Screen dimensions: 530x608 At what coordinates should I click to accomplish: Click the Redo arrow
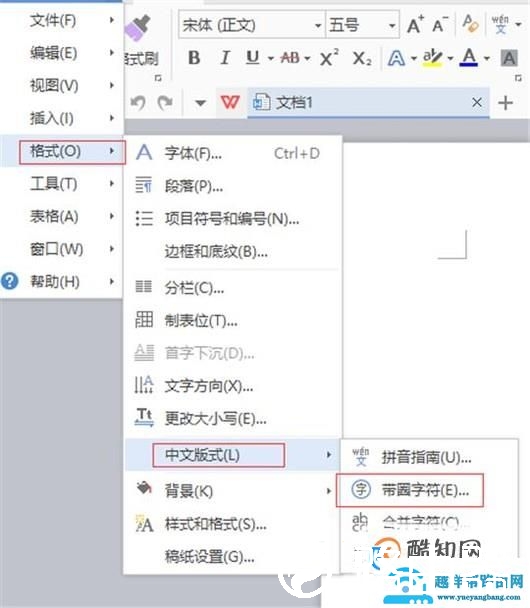pyautogui.click(x=165, y=103)
